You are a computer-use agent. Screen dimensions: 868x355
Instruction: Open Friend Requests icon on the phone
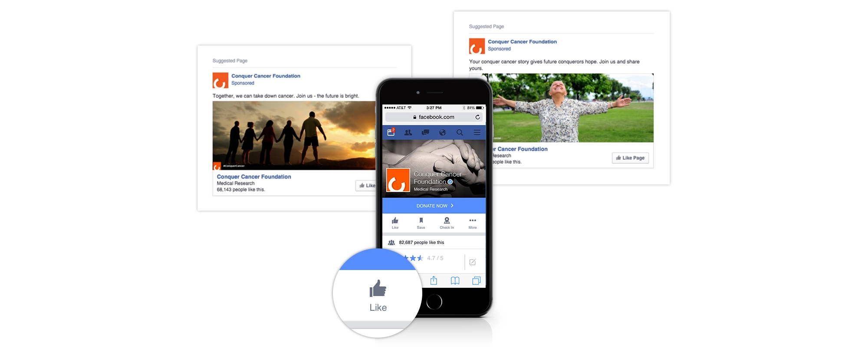(408, 133)
